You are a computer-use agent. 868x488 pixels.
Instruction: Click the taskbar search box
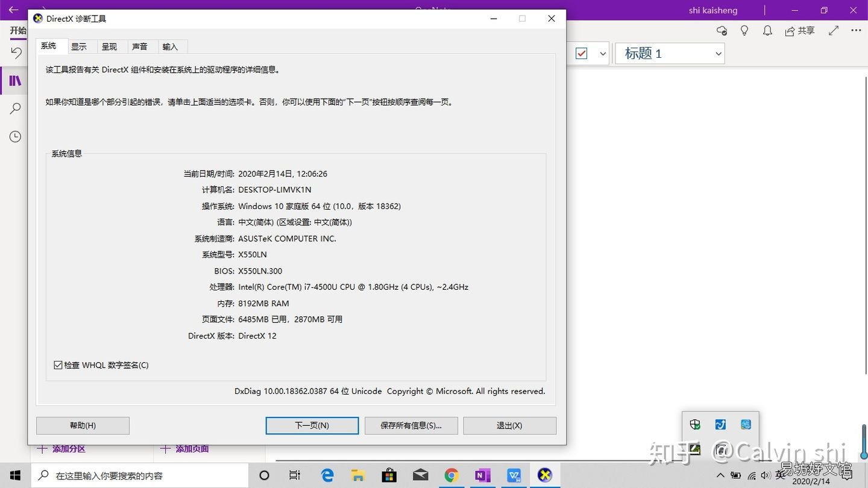[139, 475]
